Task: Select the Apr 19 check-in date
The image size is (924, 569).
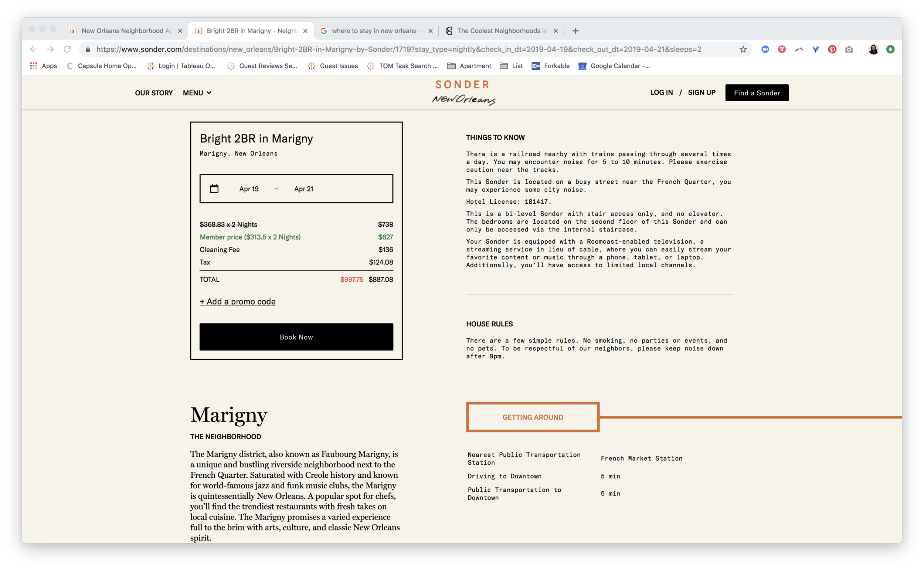Action: tap(249, 189)
